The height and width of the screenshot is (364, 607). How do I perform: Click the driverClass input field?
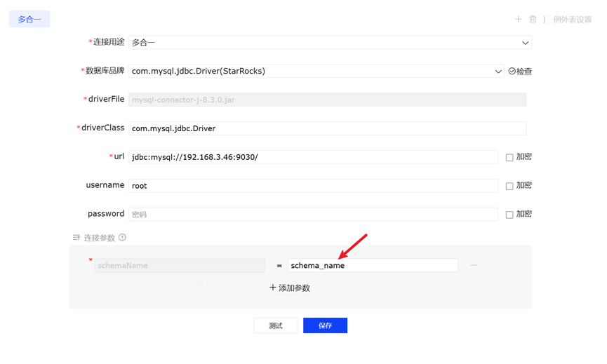(x=327, y=128)
